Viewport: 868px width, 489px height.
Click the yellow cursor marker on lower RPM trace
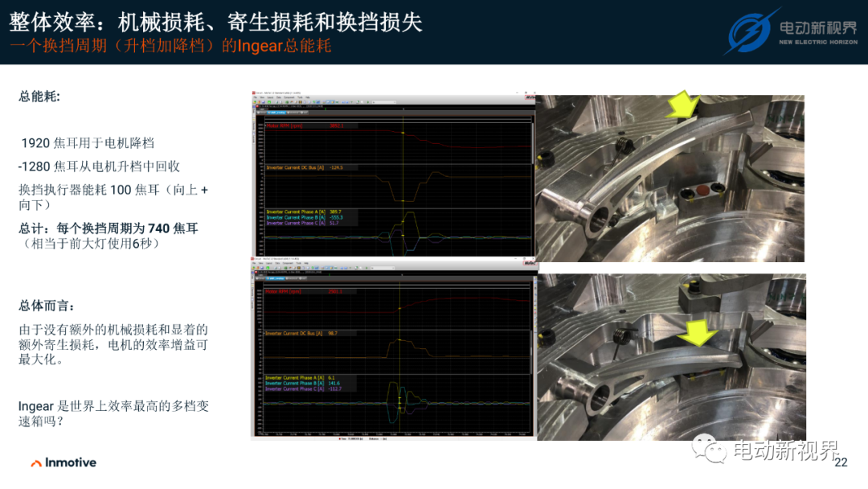point(399,309)
